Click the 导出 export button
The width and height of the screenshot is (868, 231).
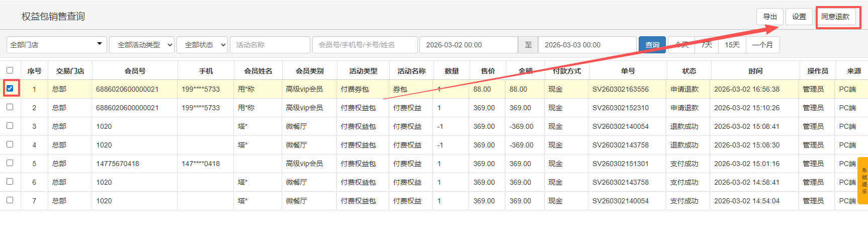tap(769, 17)
